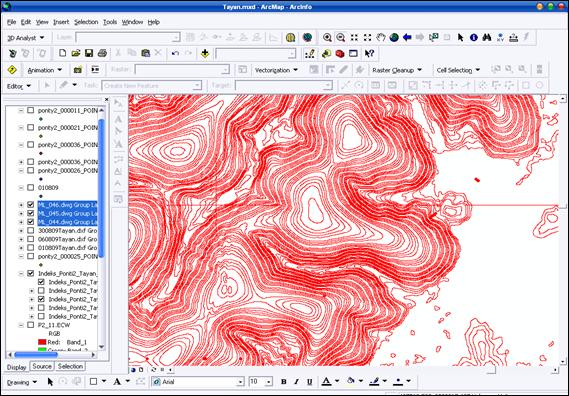Open the Editor Toolbar pencil icon
Screen dimensions: 569x396
pos(310,54)
